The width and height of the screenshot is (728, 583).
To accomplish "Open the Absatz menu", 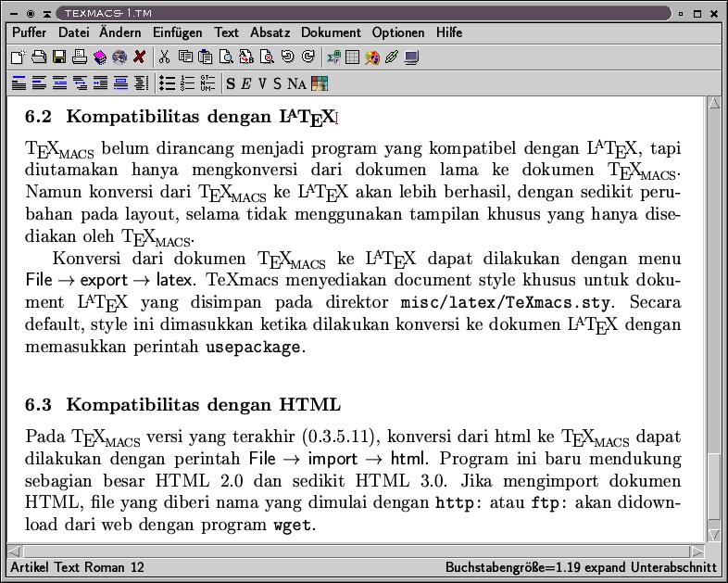I will click(x=270, y=32).
